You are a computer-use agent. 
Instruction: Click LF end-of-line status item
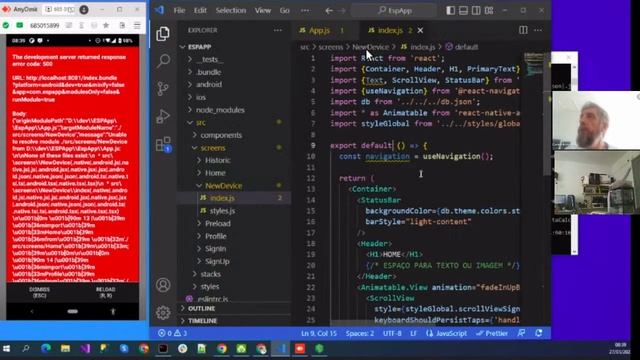pyautogui.click(x=413, y=333)
